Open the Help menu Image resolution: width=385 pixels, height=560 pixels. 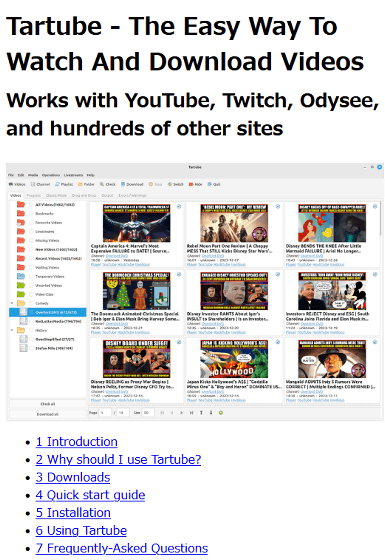tap(91, 175)
